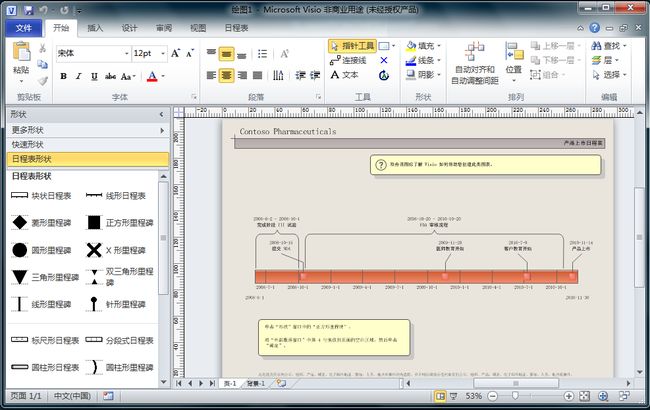Open the font size 12pt dropdown

(x=163, y=53)
